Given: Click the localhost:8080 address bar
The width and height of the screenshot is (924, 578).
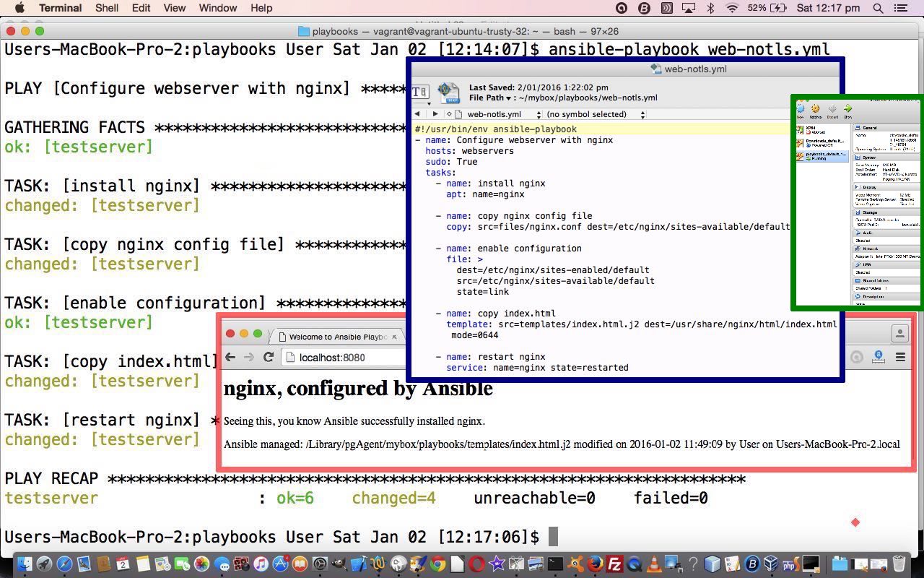Looking at the screenshot, I should (344, 357).
